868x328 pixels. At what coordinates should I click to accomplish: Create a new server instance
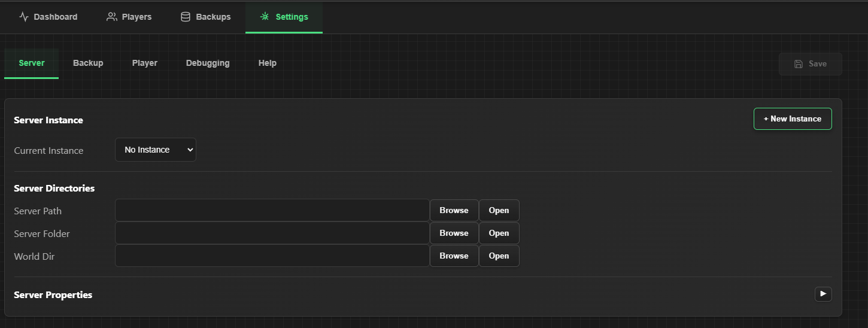point(793,119)
